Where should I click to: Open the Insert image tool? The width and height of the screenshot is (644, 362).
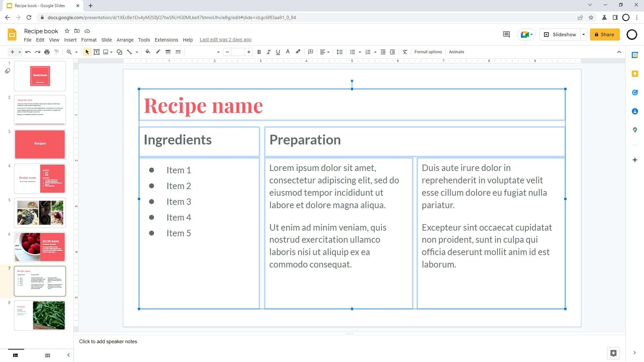[x=106, y=52]
